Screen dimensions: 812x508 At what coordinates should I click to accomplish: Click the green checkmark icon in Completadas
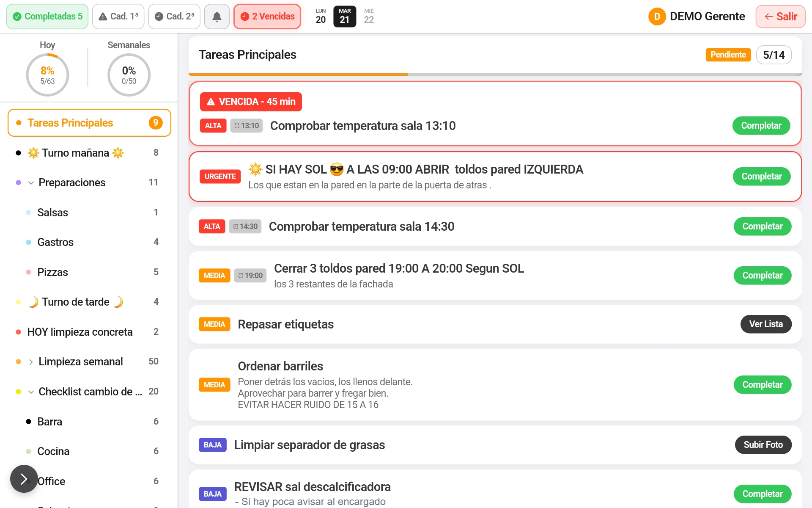(17, 17)
